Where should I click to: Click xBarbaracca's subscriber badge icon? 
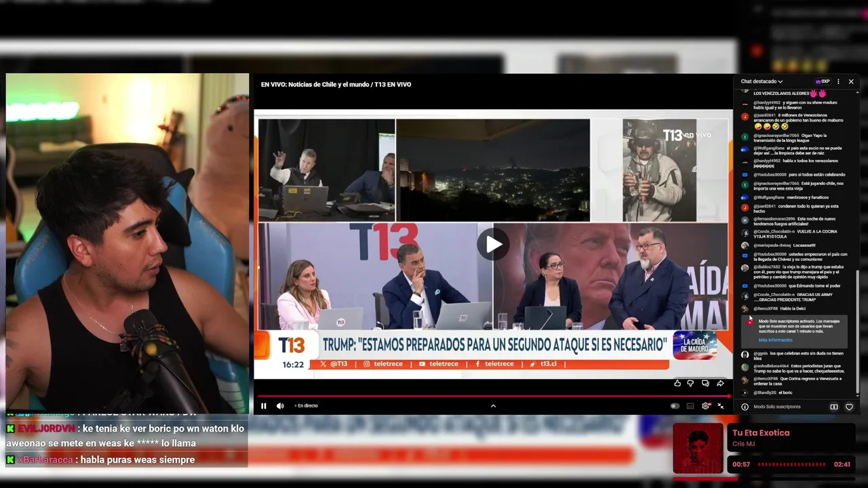point(10,460)
